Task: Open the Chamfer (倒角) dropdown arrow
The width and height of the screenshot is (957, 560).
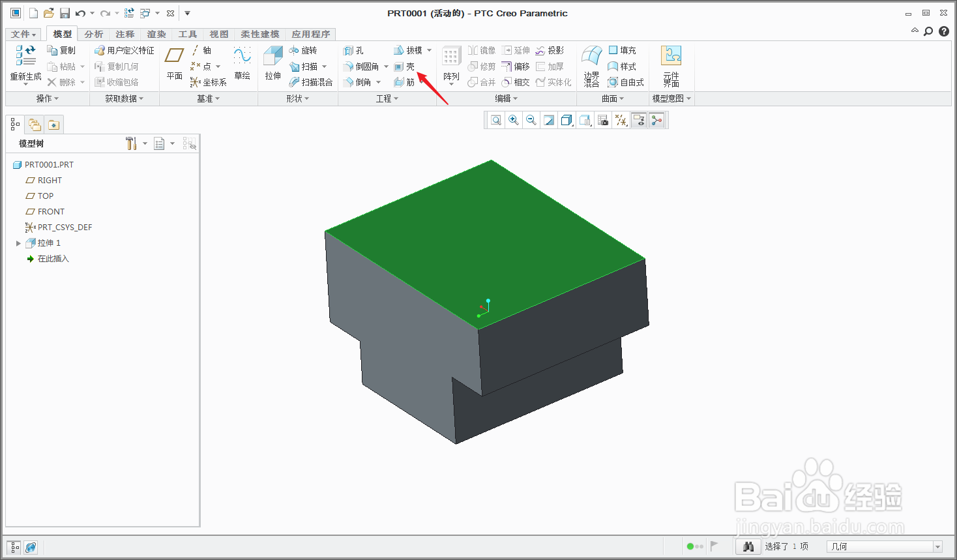Action: click(x=378, y=82)
